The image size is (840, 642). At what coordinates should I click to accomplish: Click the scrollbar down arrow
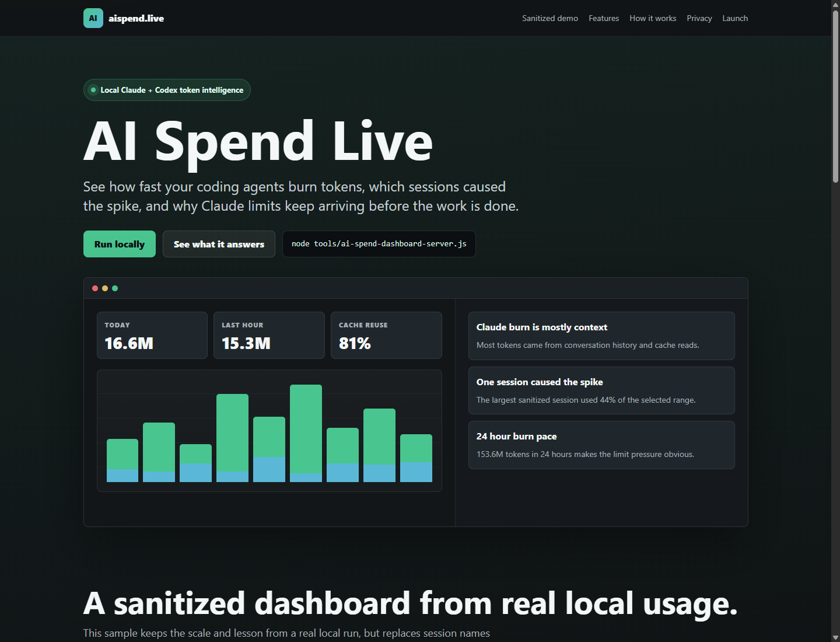[x=835, y=637]
